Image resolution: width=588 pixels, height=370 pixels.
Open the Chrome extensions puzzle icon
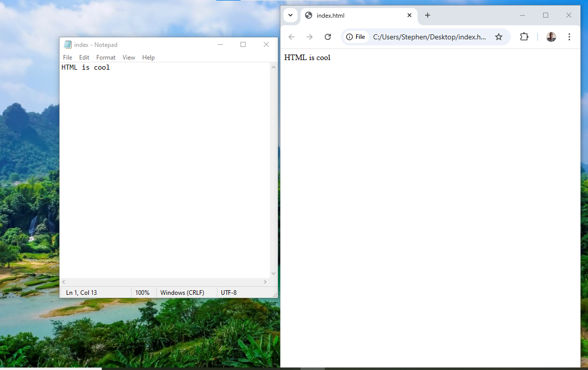(524, 37)
